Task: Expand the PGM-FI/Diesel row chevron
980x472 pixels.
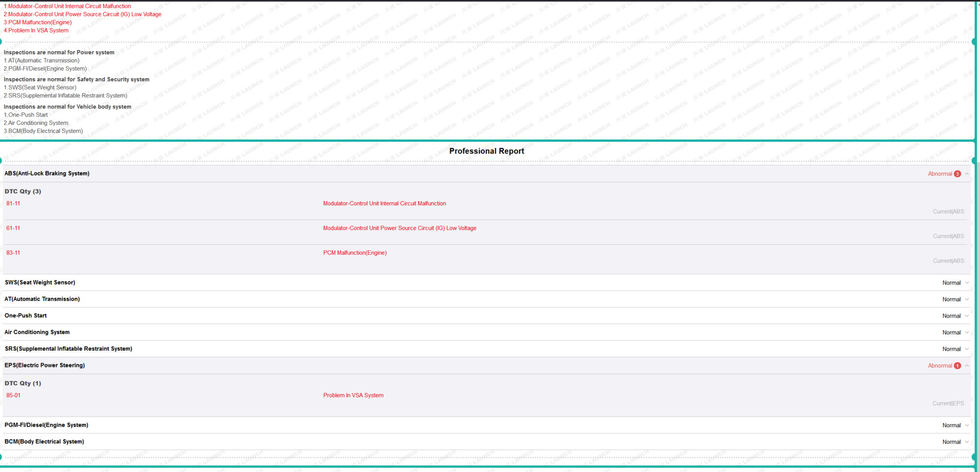Action: pos(967,425)
